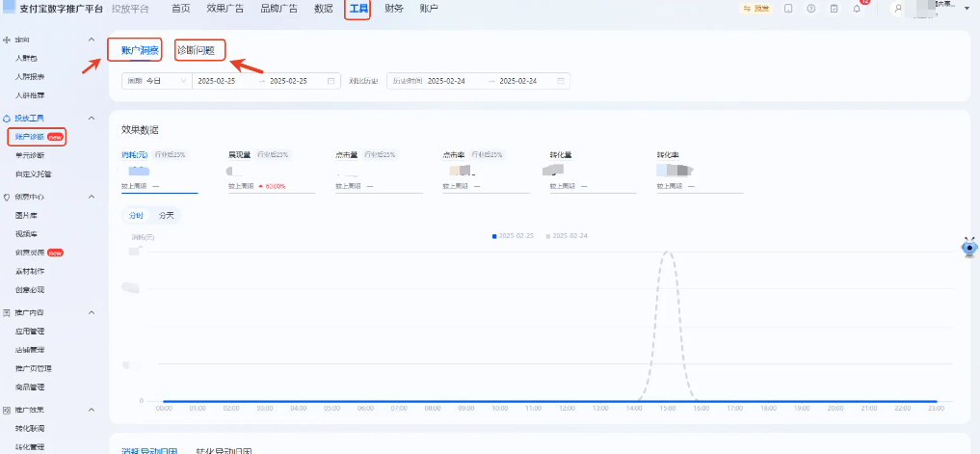Select the 展现量 metric card
Screen dimensions: 980x454
click(272, 171)
